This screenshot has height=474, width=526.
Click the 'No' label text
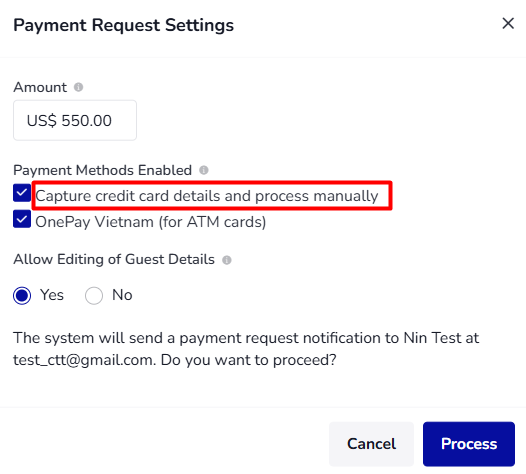pos(122,295)
